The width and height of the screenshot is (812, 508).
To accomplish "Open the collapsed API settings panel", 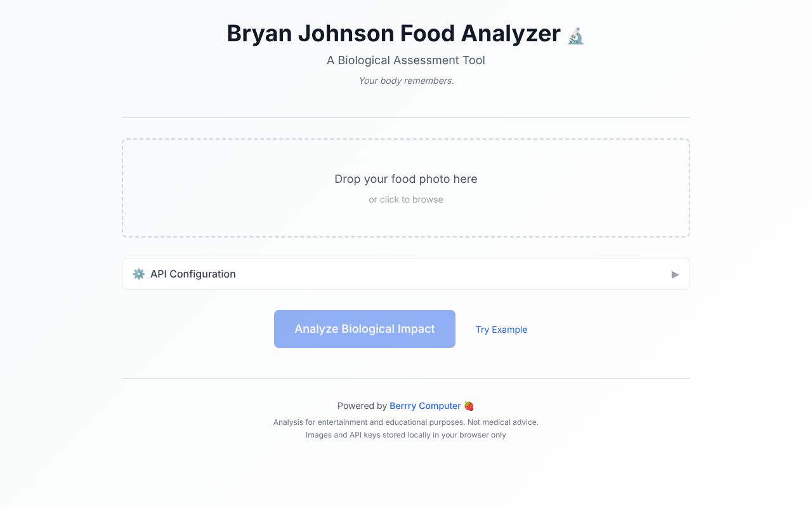I will (x=406, y=274).
